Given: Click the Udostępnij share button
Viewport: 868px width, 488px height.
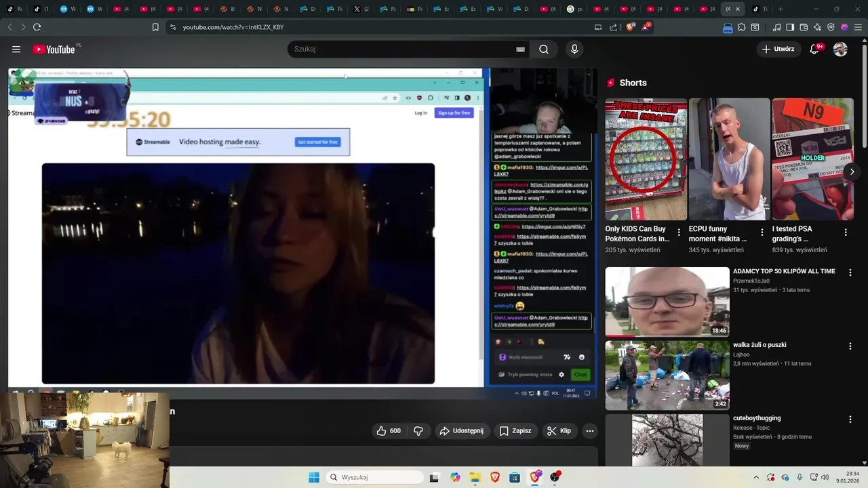Looking at the screenshot, I should click(461, 431).
